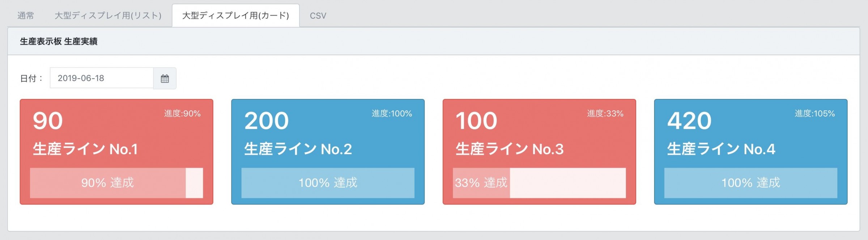Click the production count 420

(689, 121)
